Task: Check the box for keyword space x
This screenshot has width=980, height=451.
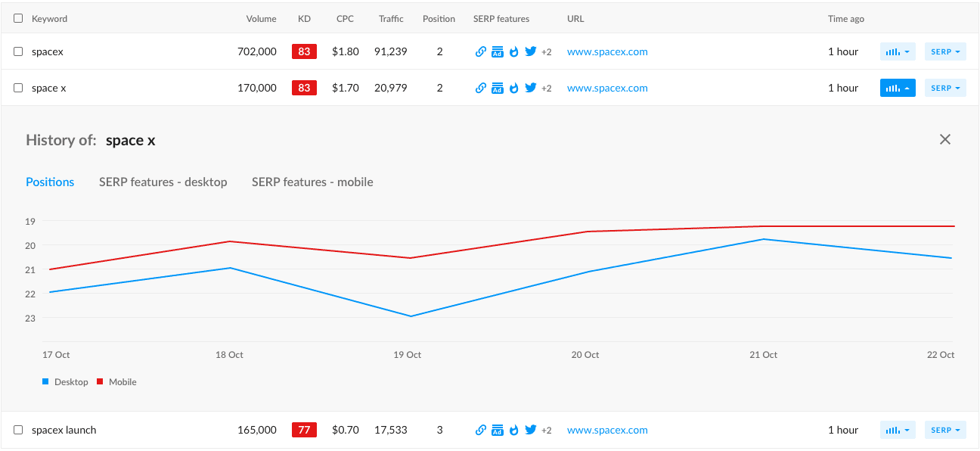Action: pos(18,88)
